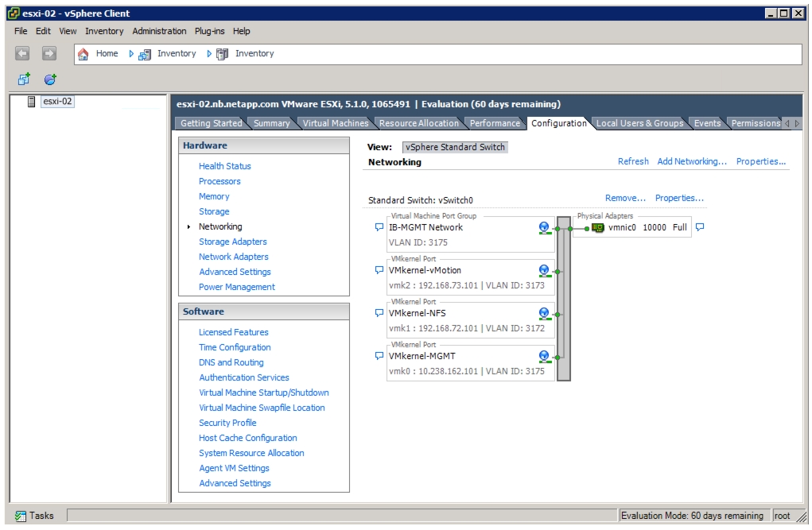Open info bubble beside IB-MGMT Network
This screenshot has width=812, height=530.
[379, 227]
